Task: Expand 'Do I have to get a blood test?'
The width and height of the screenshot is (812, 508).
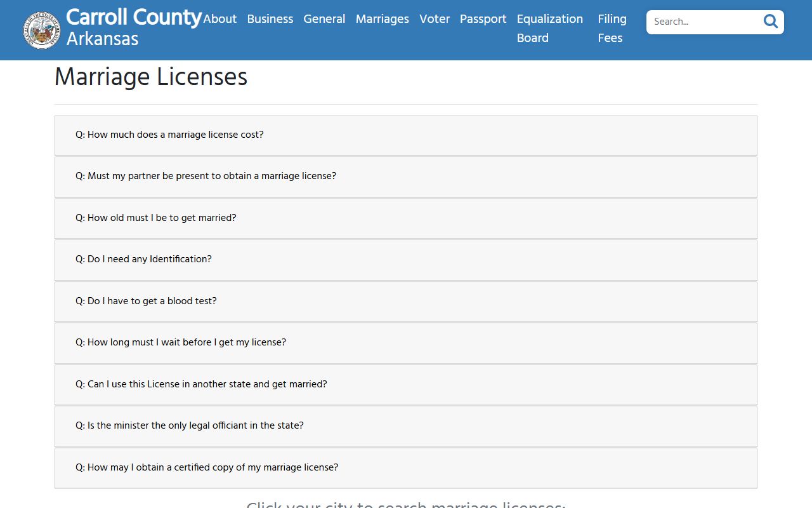Action: [x=406, y=302]
